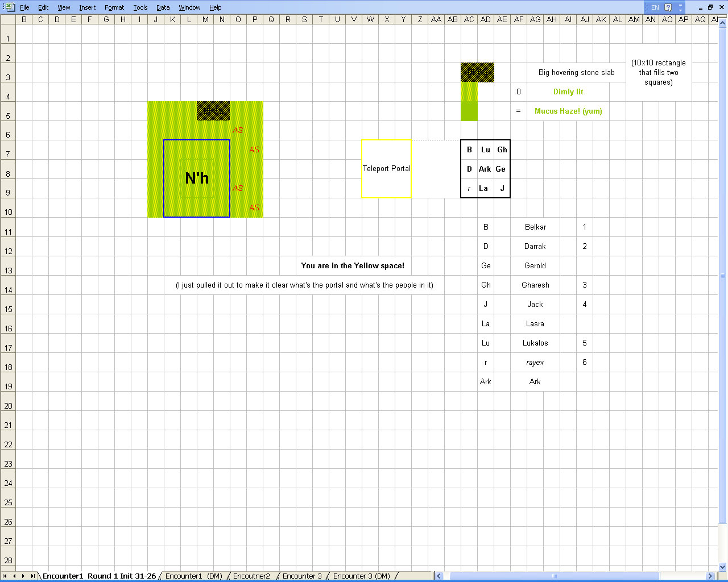Select the '(I just pulled it out' note

304,285
